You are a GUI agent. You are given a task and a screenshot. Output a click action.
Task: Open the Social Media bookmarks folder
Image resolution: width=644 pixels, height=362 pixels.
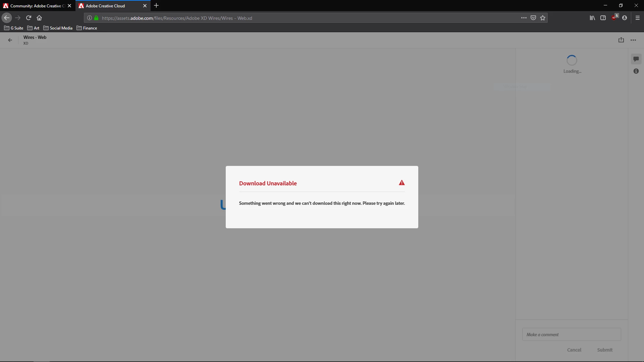click(x=58, y=28)
